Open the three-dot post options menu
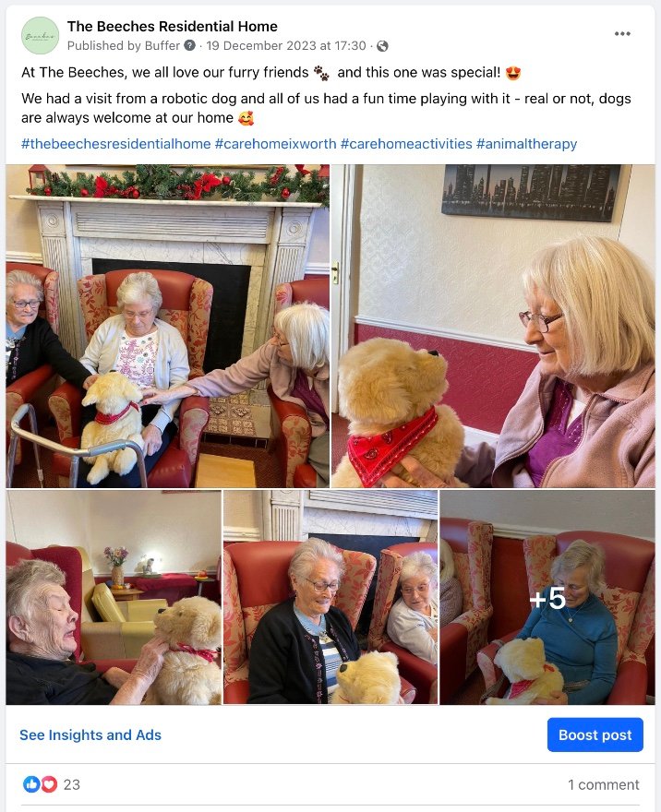 pyautogui.click(x=622, y=33)
